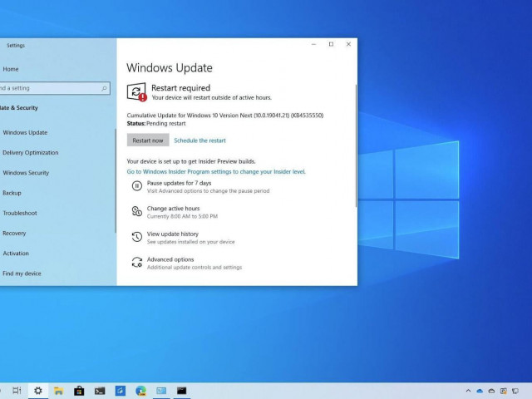This screenshot has height=399, width=532.
Task: Click the Settings gear taskbar icon
Action: (x=38, y=391)
